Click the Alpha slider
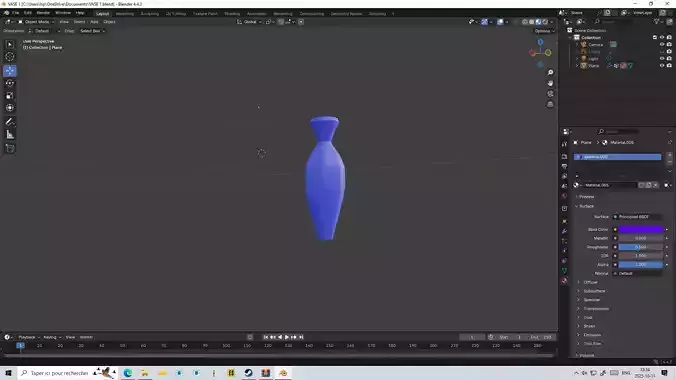 (x=640, y=264)
